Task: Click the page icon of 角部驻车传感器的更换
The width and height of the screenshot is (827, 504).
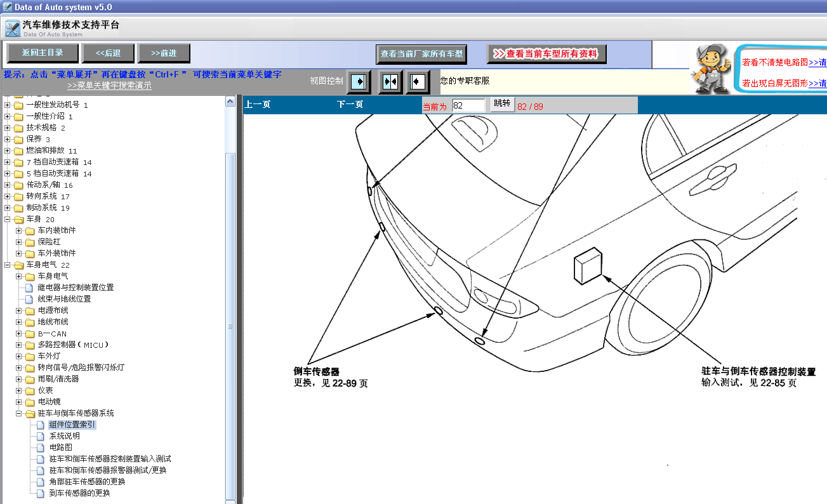Action: pos(41,482)
